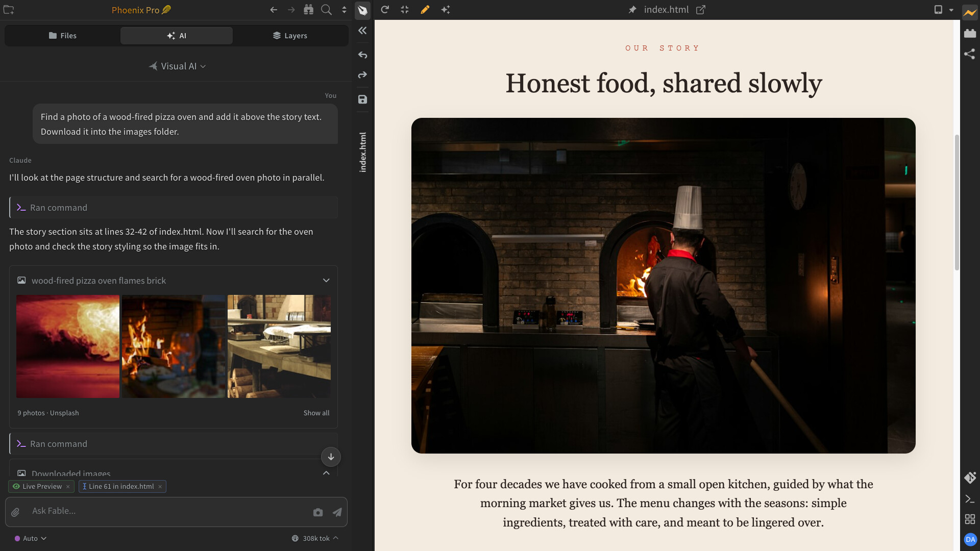Viewport: 980px width, 551px height.
Task: Expand the first Ran command block
Action: point(174,208)
